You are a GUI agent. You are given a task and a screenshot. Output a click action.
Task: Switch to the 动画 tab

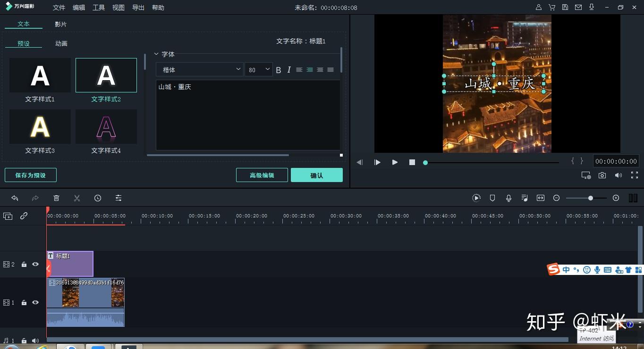tap(61, 43)
